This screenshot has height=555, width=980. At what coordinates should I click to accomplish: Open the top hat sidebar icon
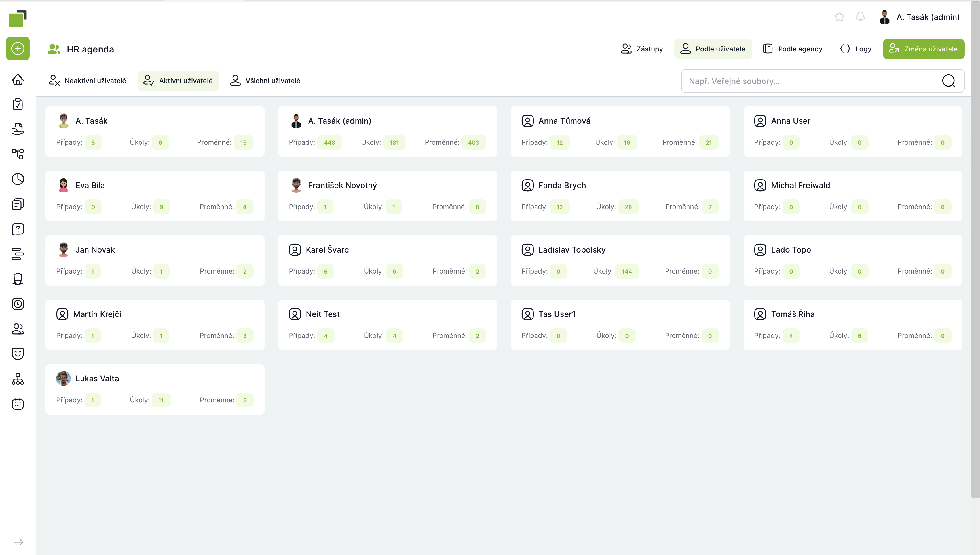pyautogui.click(x=18, y=279)
